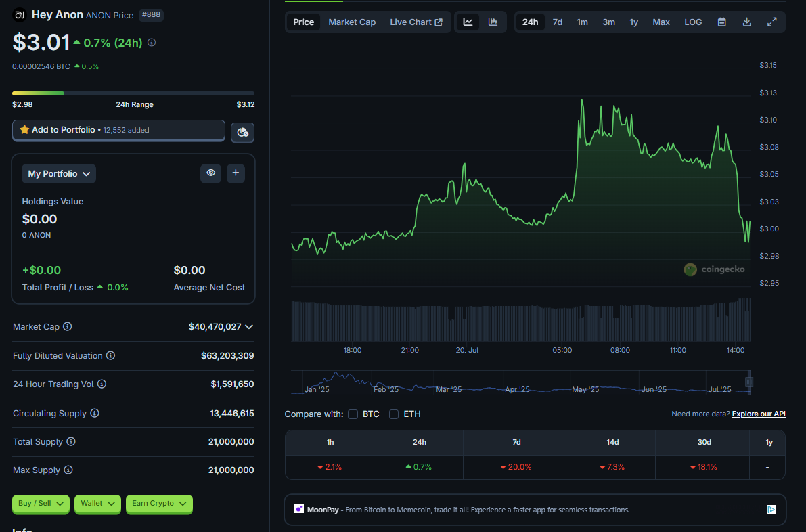Select the 1m time range

tap(582, 22)
